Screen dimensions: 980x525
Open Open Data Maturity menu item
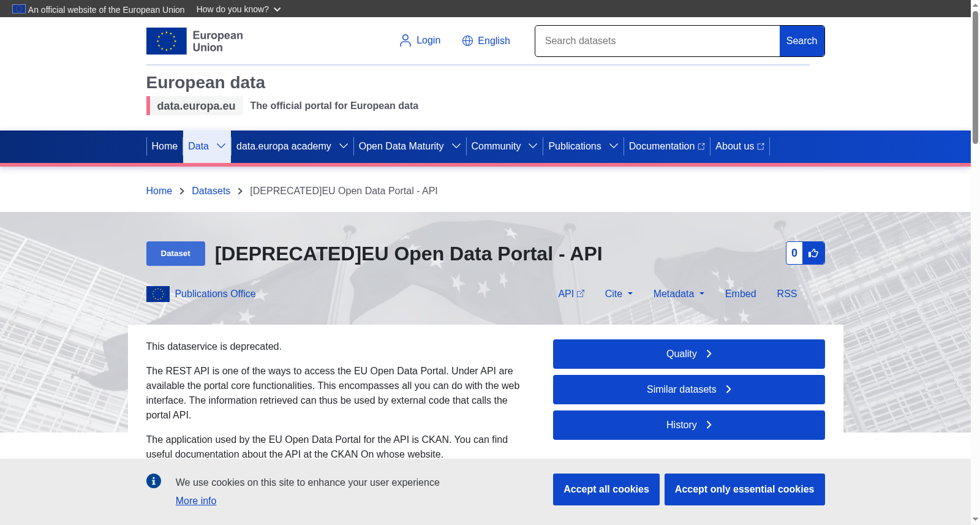point(401,146)
